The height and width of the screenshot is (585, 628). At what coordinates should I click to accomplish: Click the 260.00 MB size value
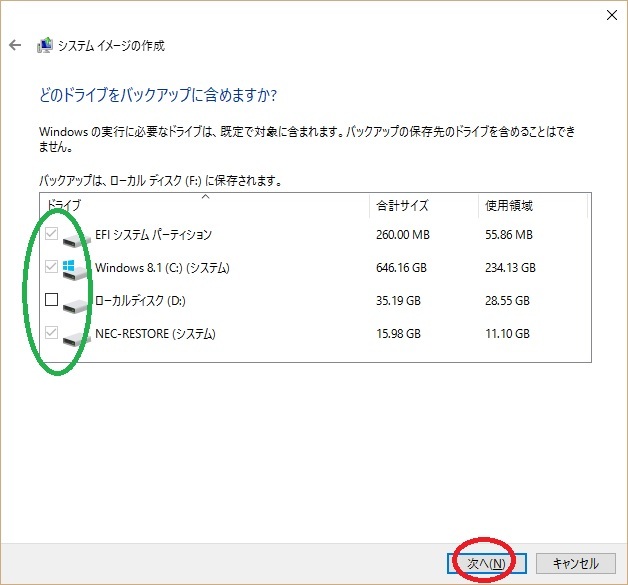[x=403, y=235]
